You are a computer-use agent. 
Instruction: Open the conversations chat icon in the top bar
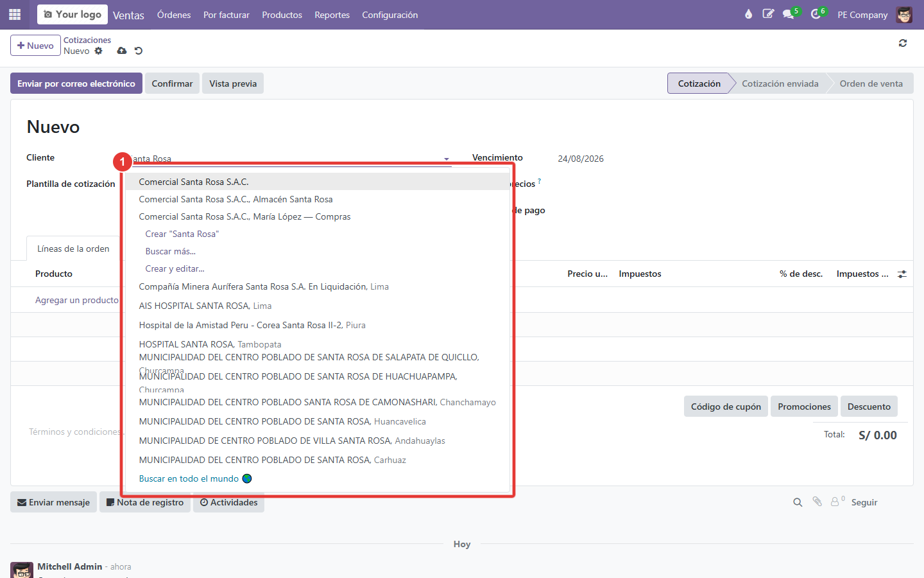point(789,14)
